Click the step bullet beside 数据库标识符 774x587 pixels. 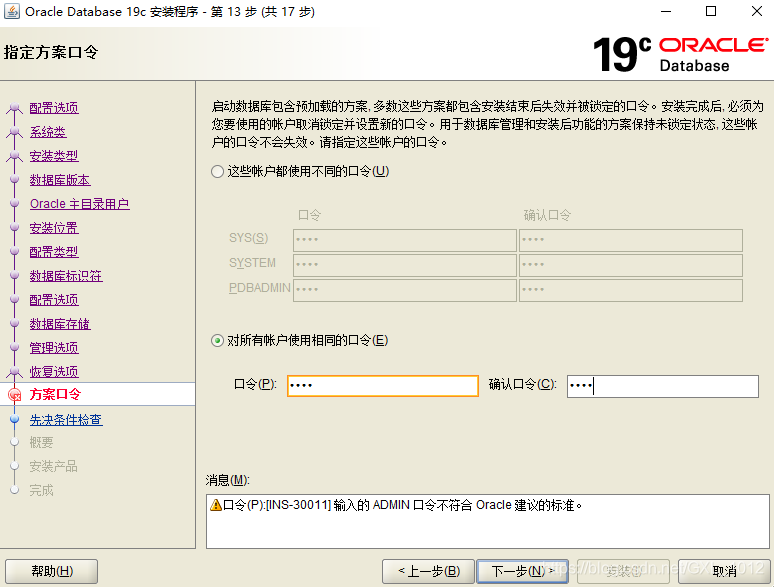click(x=15, y=275)
